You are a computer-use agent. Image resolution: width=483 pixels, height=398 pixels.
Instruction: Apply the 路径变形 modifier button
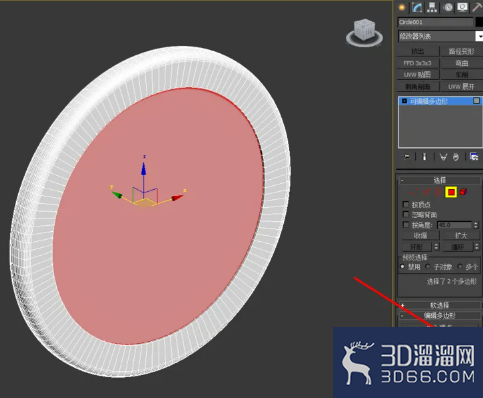(x=461, y=51)
